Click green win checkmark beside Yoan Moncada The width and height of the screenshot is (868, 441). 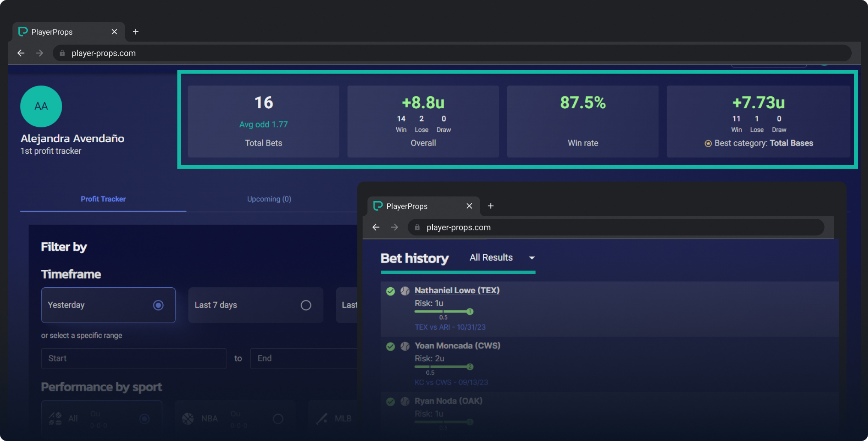(x=390, y=346)
